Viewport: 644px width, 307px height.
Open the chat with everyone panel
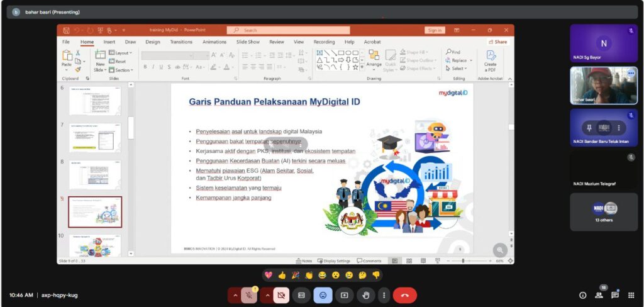point(614,294)
